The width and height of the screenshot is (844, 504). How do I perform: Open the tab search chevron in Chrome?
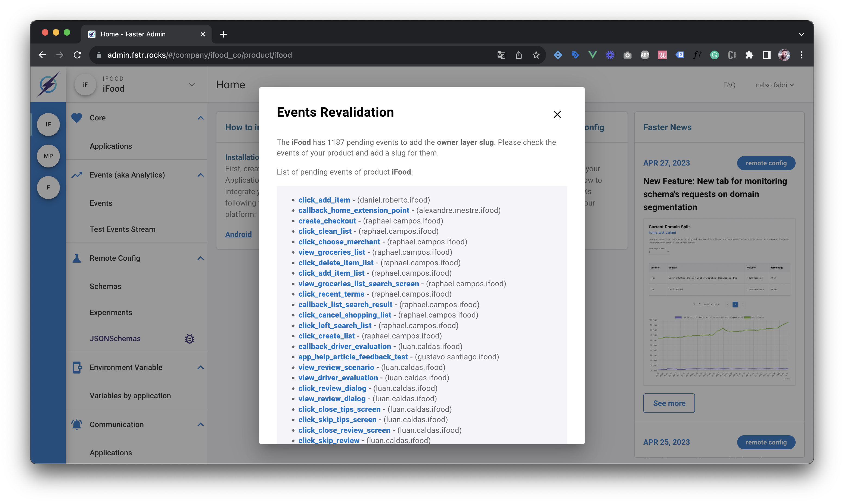(x=802, y=34)
